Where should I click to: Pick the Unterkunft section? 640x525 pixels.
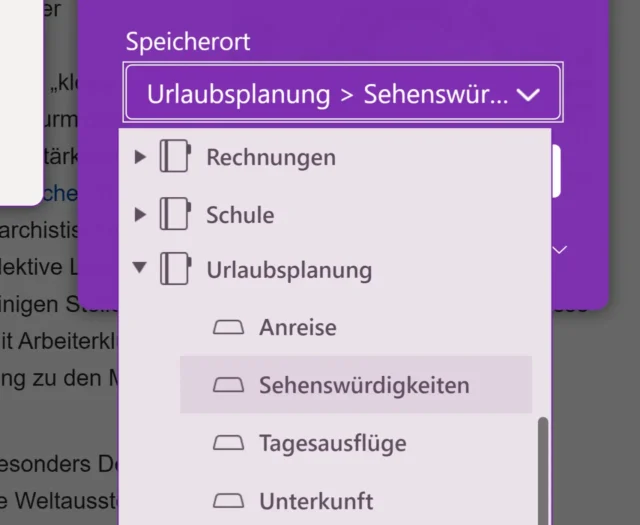(x=316, y=499)
